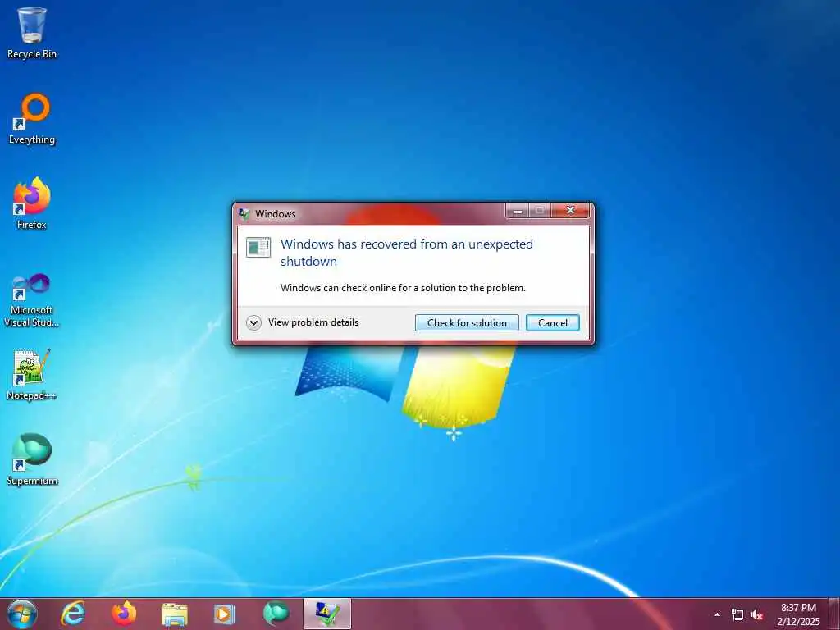Cancel the Windows recovery dialog
Screen dimensions: 840x630
click(552, 323)
